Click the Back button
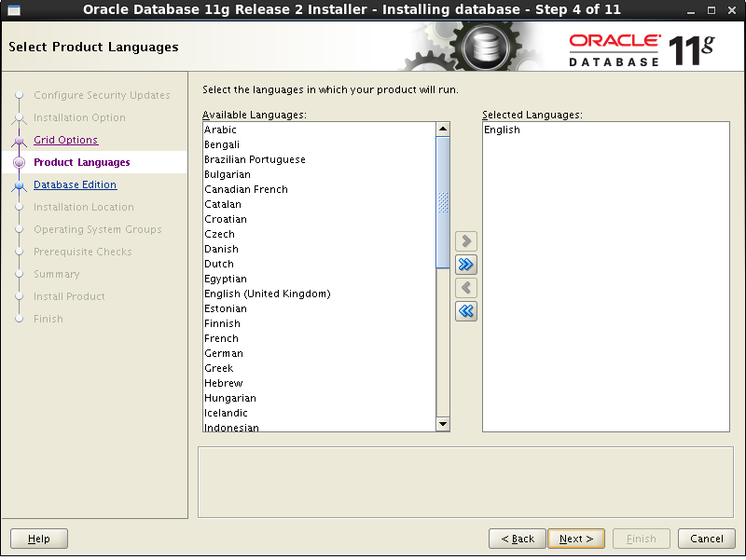The image size is (746, 560). click(518, 539)
